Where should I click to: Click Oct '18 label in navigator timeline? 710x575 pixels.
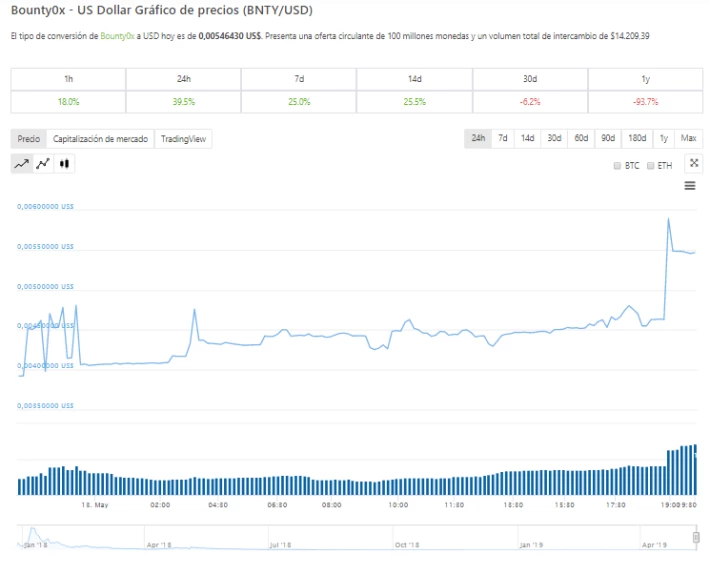pyautogui.click(x=407, y=545)
